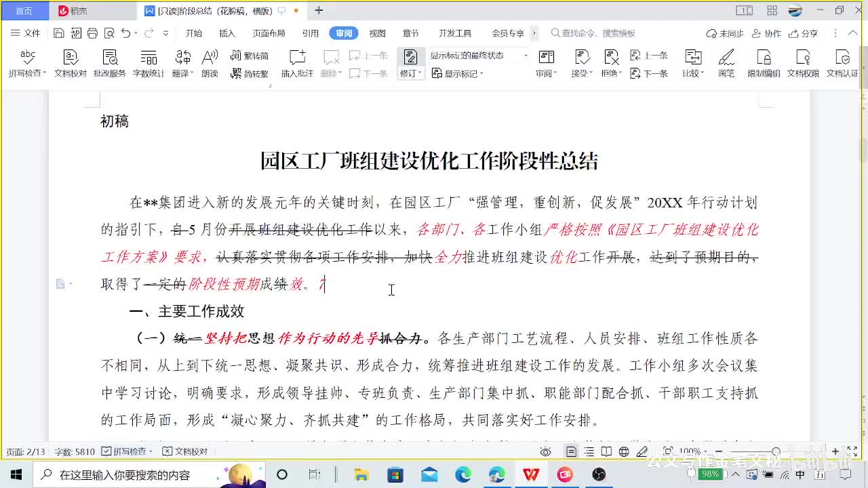Go to previous revision (上一条) beside 拒绝
This screenshot has width=868, height=488.
point(649,56)
